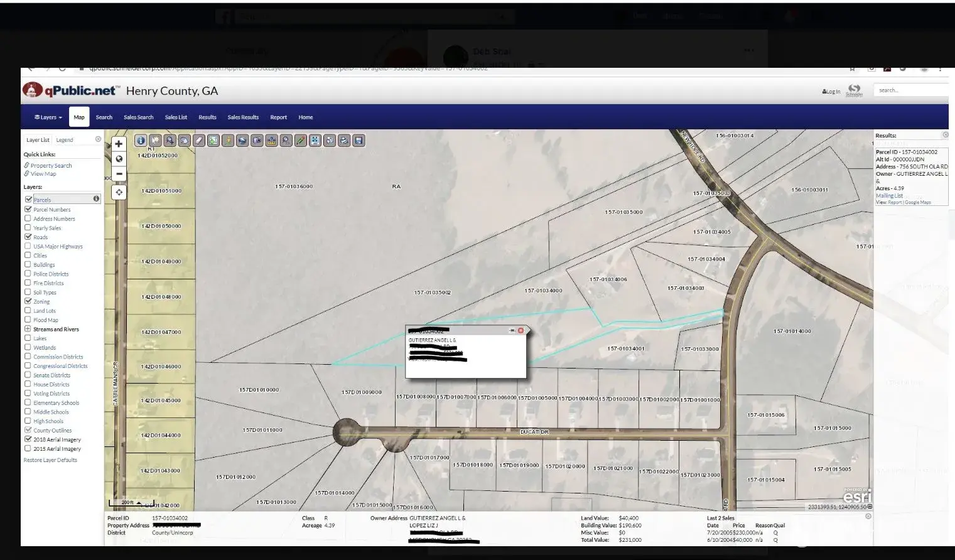This screenshot has width=955, height=560.
Task: Toggle the Address Numbers layer checkbox
Action: click(28, 218)
